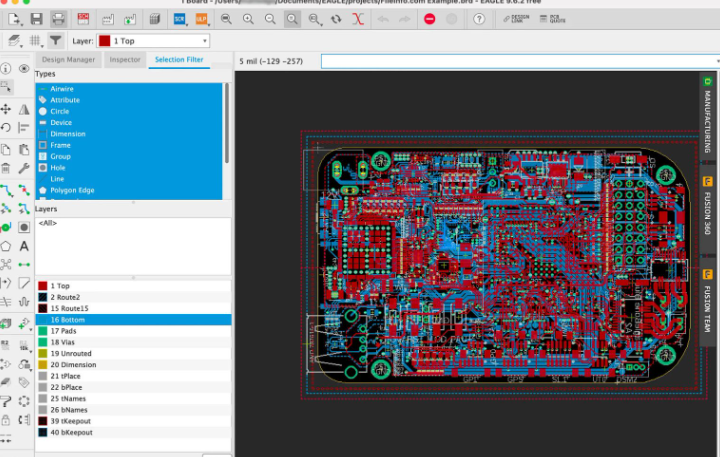Click the command line input field

pyautogui.click(x=519, y=61)
